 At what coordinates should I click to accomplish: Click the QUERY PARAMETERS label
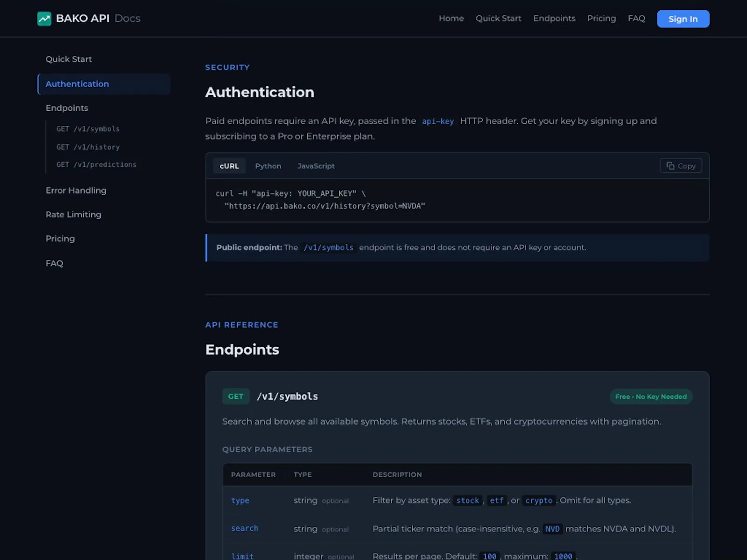[268, 449]
